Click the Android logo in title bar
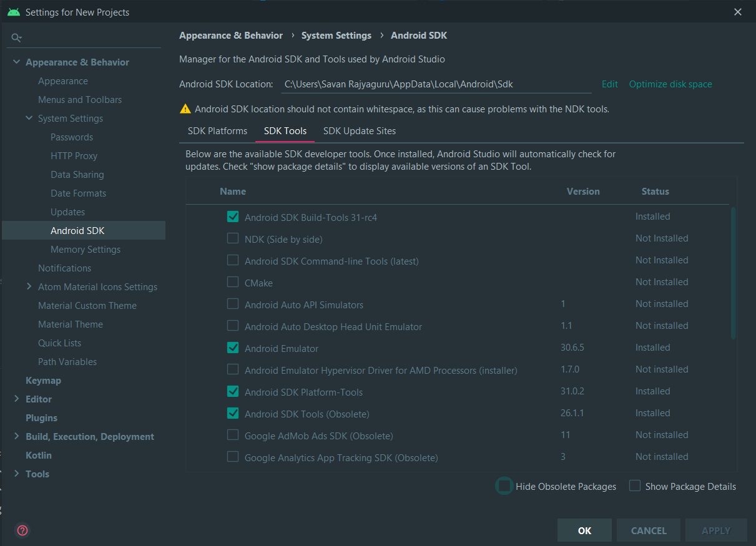 (14, 12)
